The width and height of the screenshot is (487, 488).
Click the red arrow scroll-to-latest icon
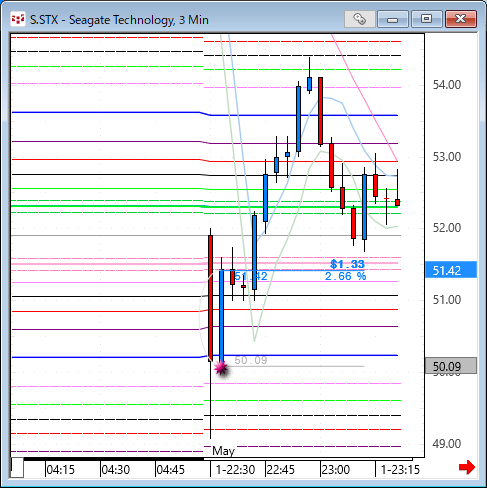pos(467,467)
